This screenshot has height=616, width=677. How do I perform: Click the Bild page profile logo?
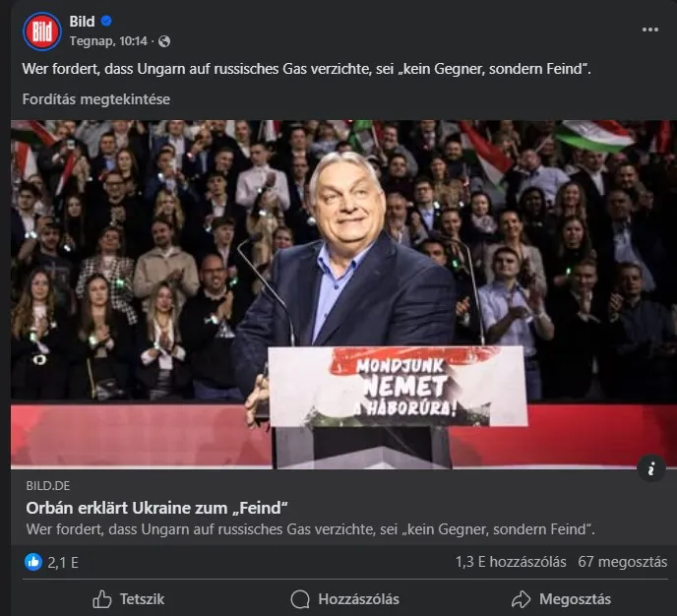(41, 31)
